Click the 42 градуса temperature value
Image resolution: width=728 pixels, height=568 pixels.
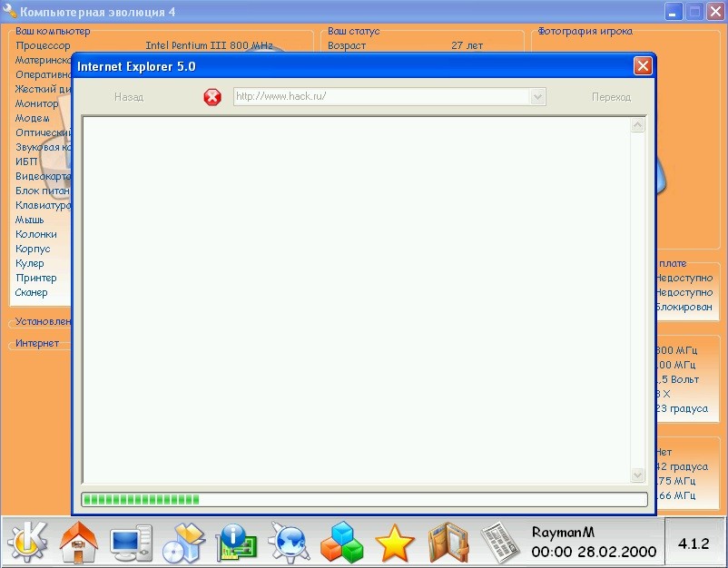pos(683,466)
